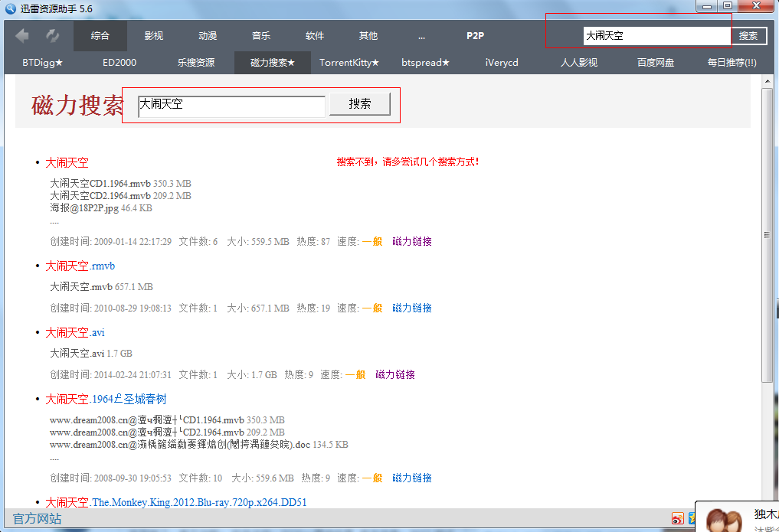The height and width of the screenshot is (532, 779).
Task: Click the Xunlei app icon in title bar
Action: [11, 8]
